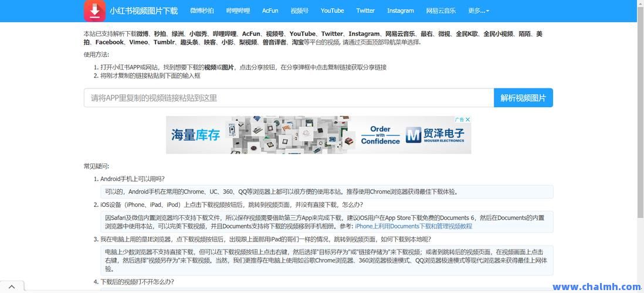Screen dimensions: 644x293
Task: Click the '常见疑问:' heading text
Action: click(97, 166)
